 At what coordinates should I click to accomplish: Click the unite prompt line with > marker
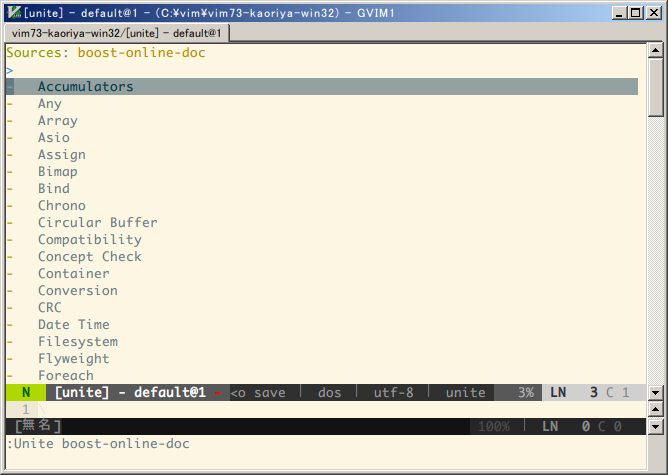pyautogui.click(x=322, y=69)
